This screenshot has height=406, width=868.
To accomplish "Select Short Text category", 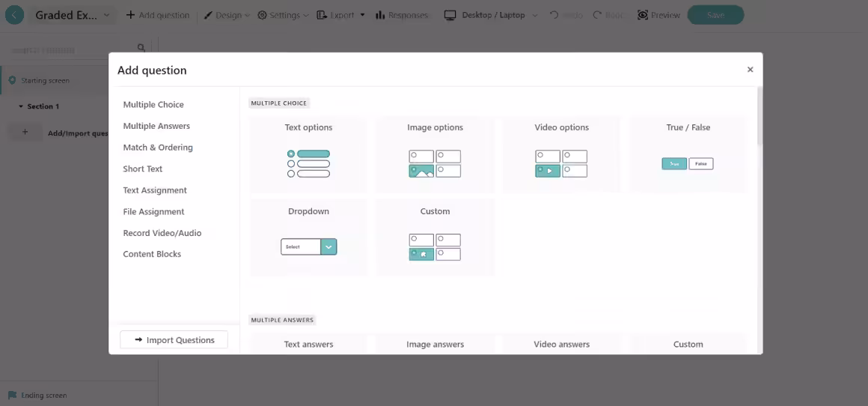I will pyautogui.click(x=142, y=169).
